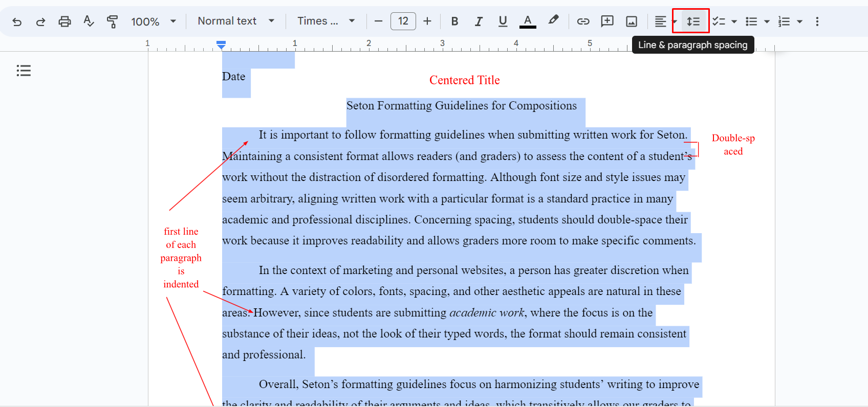Image resolution: width=868 pixels, height=407 pixels.
Task: Decrease font size with minus button
Action: (379, 21)
